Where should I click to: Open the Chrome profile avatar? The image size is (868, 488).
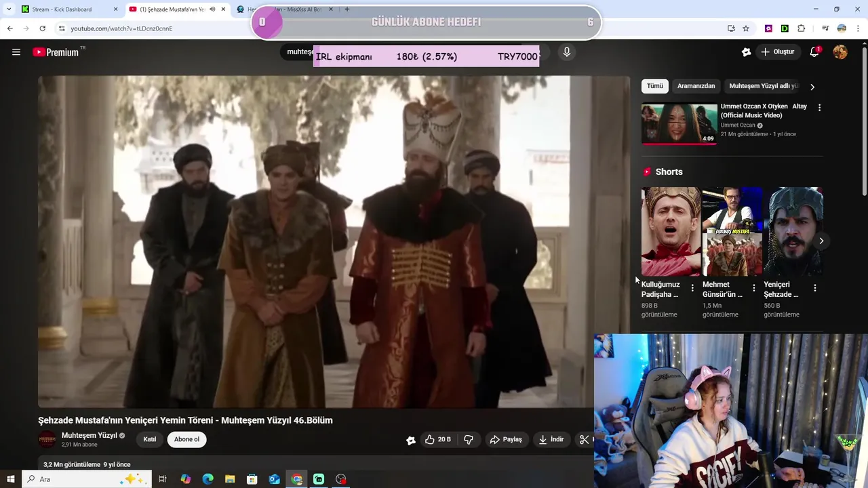tap(842, 28)
